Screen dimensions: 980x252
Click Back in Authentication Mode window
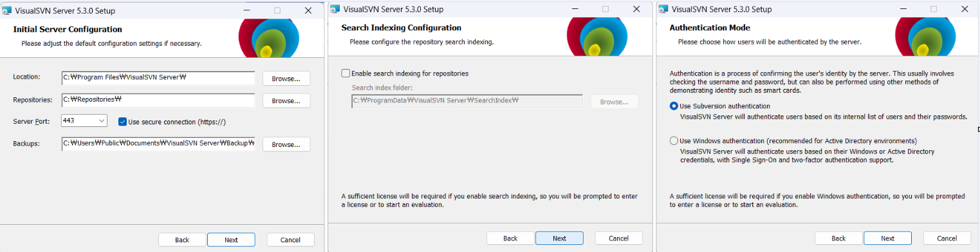tap(838, 238)
